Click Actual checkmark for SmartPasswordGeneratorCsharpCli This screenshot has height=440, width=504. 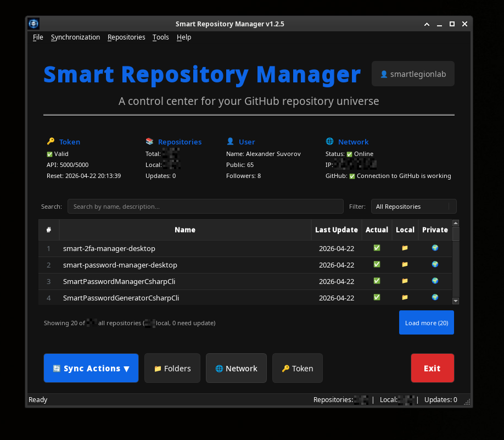tap(377, 297)
